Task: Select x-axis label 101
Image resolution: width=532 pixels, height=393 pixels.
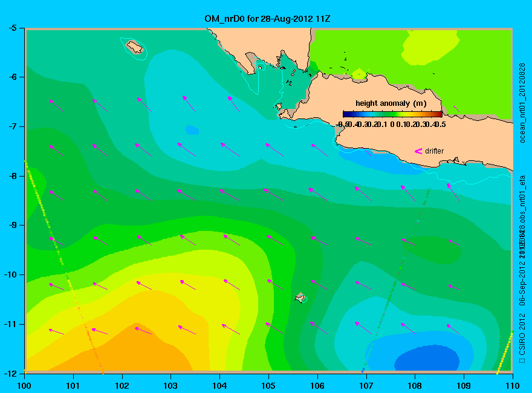Action: coord(73,386)
